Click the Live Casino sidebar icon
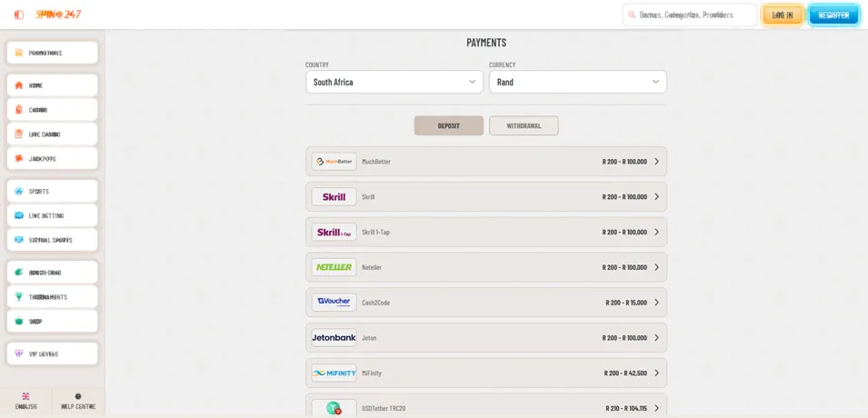The height and width of the screenshot is (418, 868). 19,134
